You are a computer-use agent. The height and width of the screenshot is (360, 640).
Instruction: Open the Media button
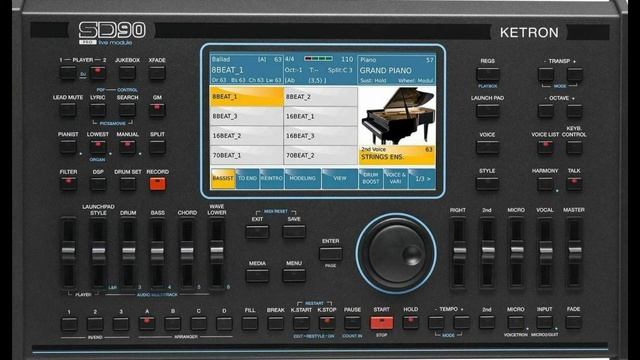tap(257, 276)
